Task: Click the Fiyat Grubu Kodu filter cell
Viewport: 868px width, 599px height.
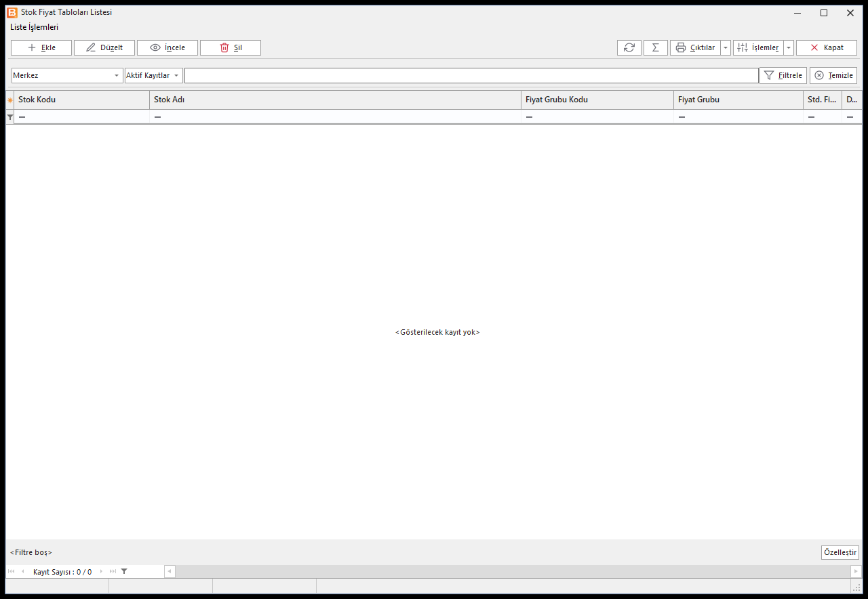Action: coord(597,117)
